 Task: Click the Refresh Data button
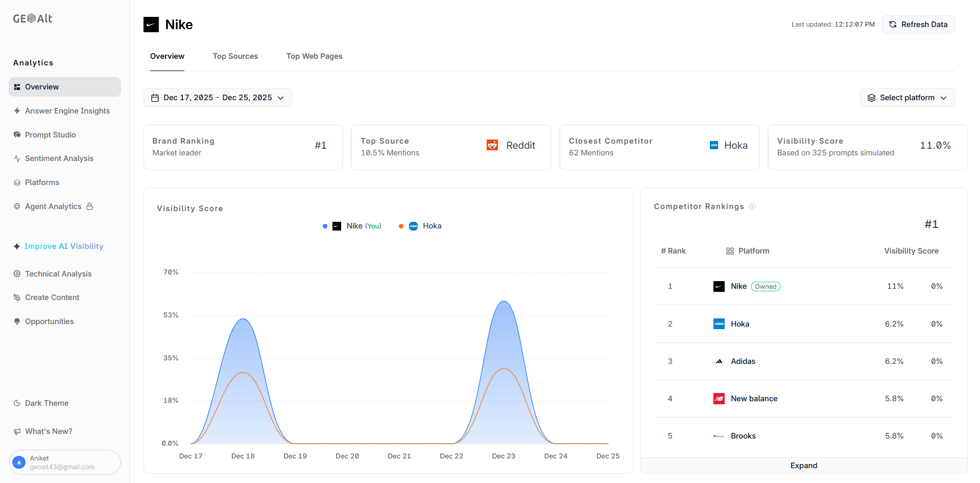[918, 25]
